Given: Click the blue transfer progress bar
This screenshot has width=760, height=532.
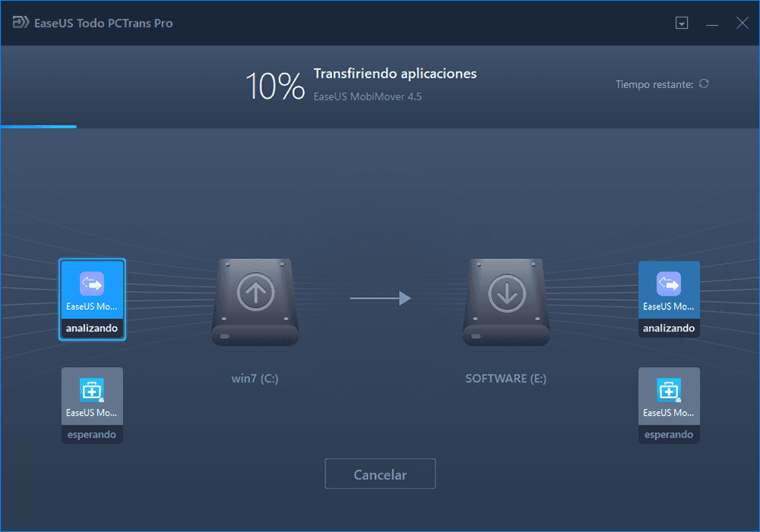Looking at the screenshot, I should click(39, 127).
